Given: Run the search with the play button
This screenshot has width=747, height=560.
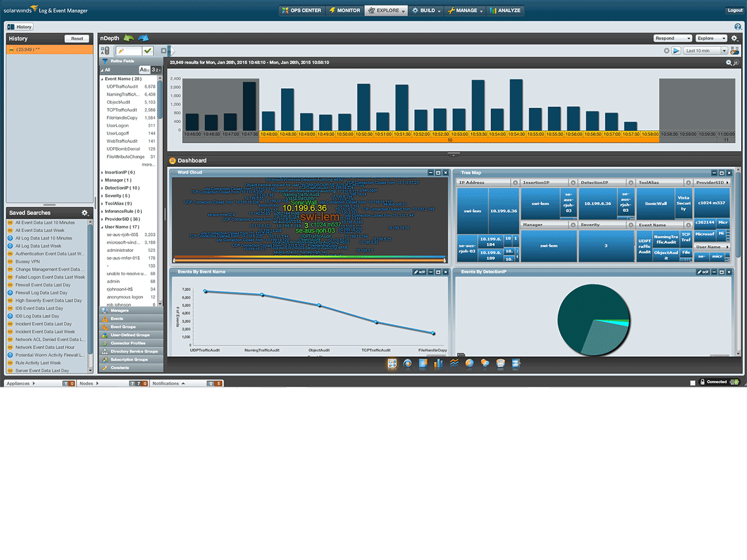Looking at the screenshot, I should click(x=676, y=51).
